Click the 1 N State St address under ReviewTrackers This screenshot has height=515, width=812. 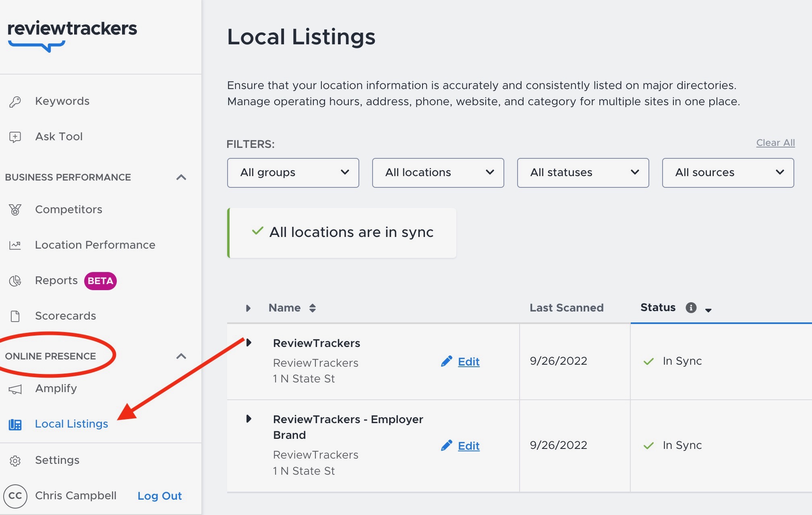304,379
